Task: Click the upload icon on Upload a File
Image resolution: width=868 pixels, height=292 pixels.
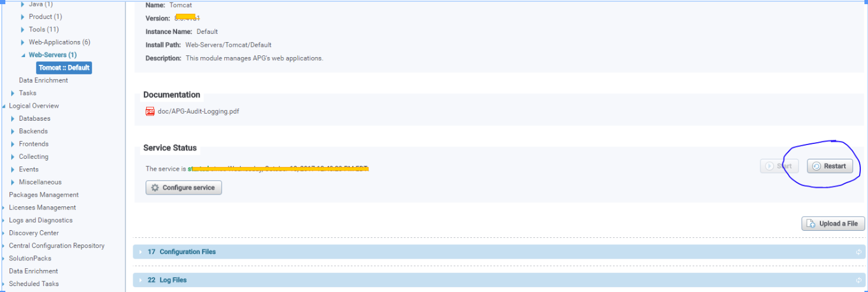Action: tap(812, 224)
